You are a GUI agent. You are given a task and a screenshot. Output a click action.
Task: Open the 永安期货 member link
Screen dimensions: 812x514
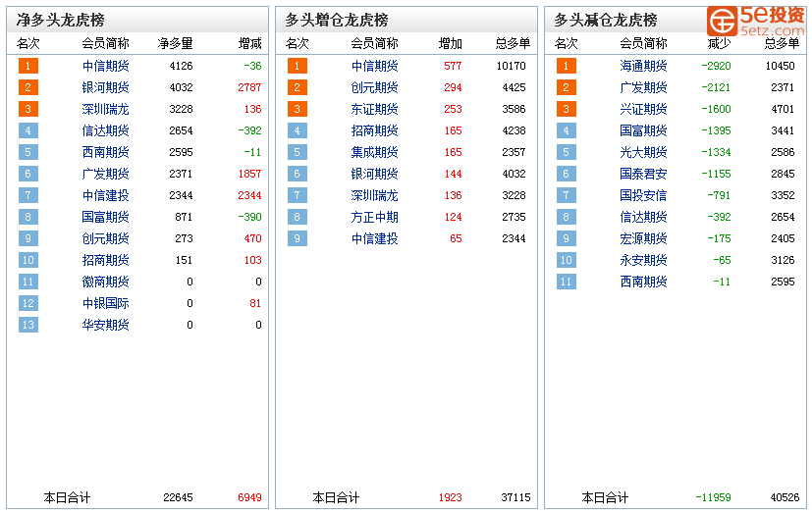click(644, 260)
